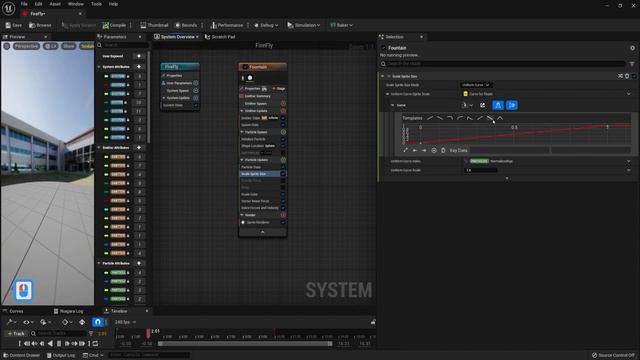Add an Emitter Attributes parameter

(x=139, y=147)
